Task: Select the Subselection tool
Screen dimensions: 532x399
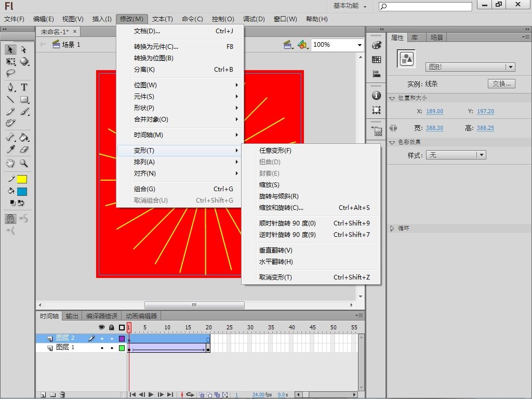Action: 23,49
